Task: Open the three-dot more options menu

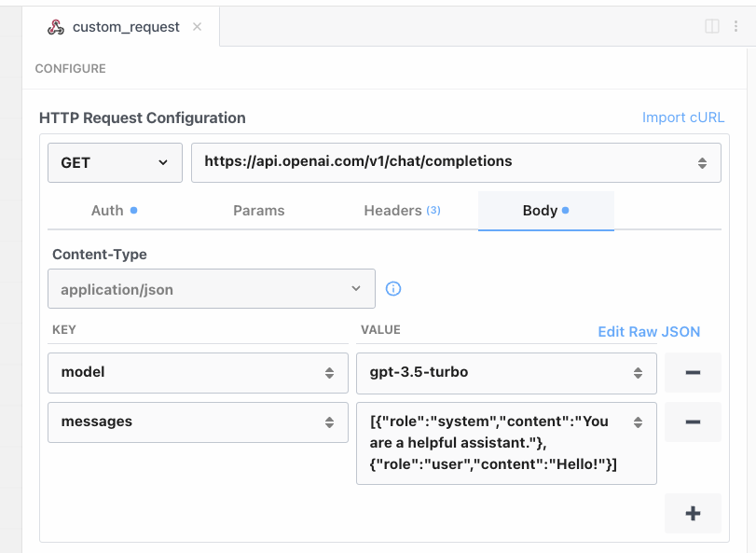Action: coord(735,26)
